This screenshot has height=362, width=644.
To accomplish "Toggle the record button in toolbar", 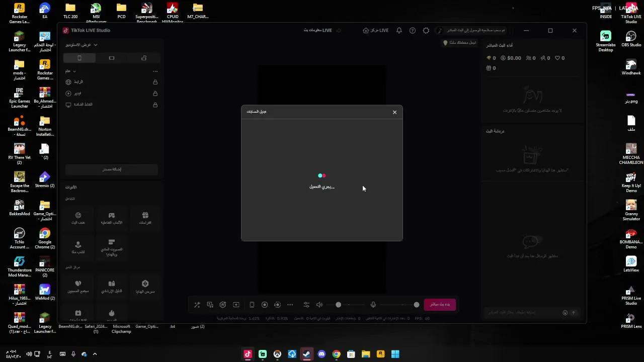I will (265, 305).
